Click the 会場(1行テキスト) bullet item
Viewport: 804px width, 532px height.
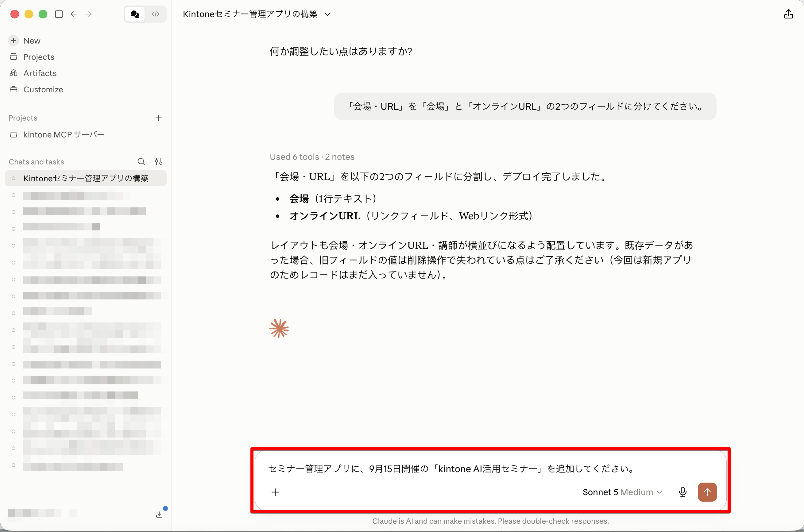[x=333, y=199]
